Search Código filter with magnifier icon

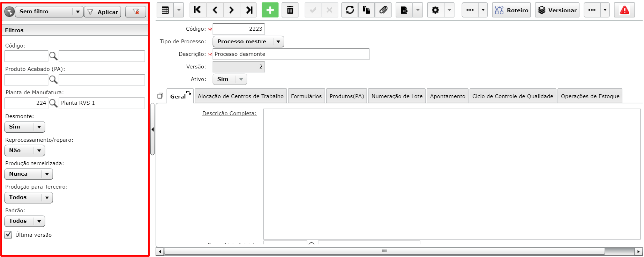tap(53, 56)
